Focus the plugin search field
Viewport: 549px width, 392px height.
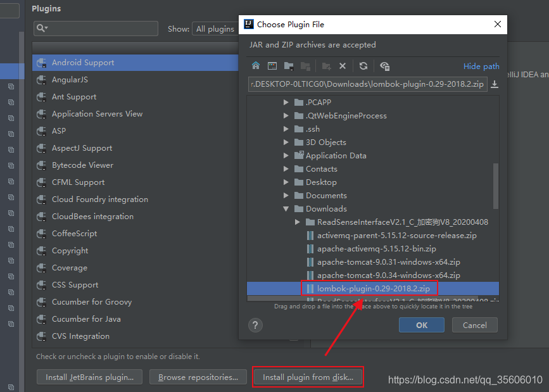click(96, 28)
